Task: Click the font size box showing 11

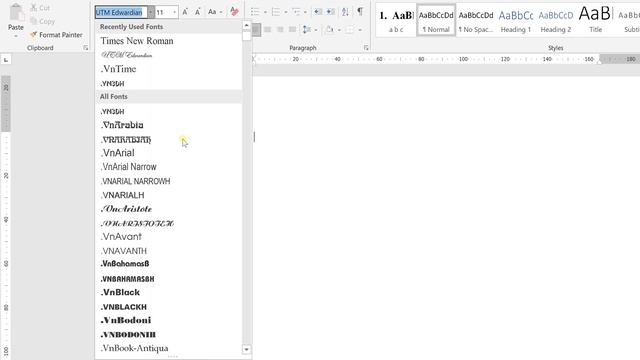Action: (x=163, y=12)
